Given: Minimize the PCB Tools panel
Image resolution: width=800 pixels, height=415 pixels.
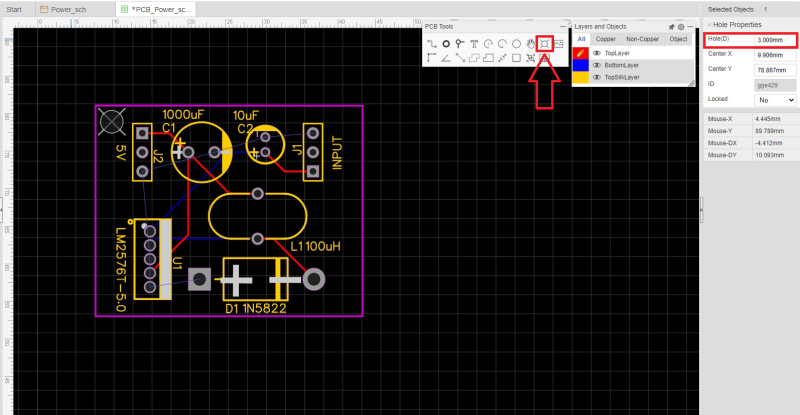Looking at the screenshot, I should point(563,27).
